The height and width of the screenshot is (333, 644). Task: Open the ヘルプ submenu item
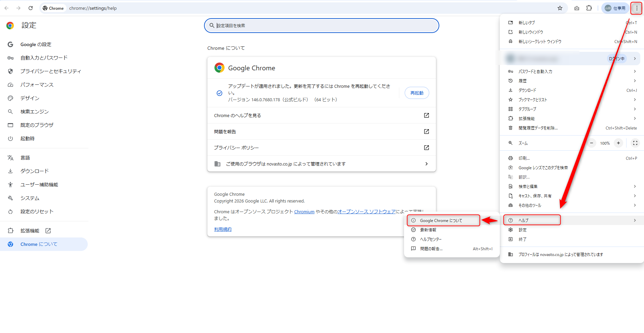572,220
